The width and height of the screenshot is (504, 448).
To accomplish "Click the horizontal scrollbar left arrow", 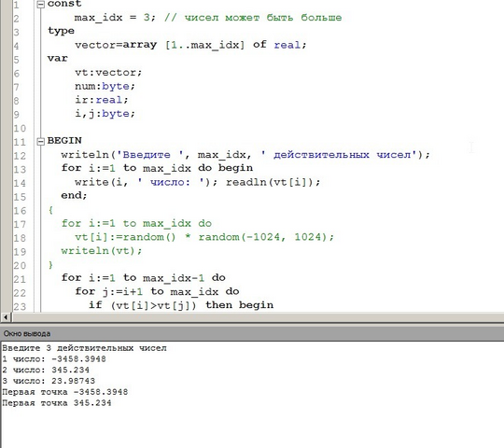I will [x=6, y=317].
